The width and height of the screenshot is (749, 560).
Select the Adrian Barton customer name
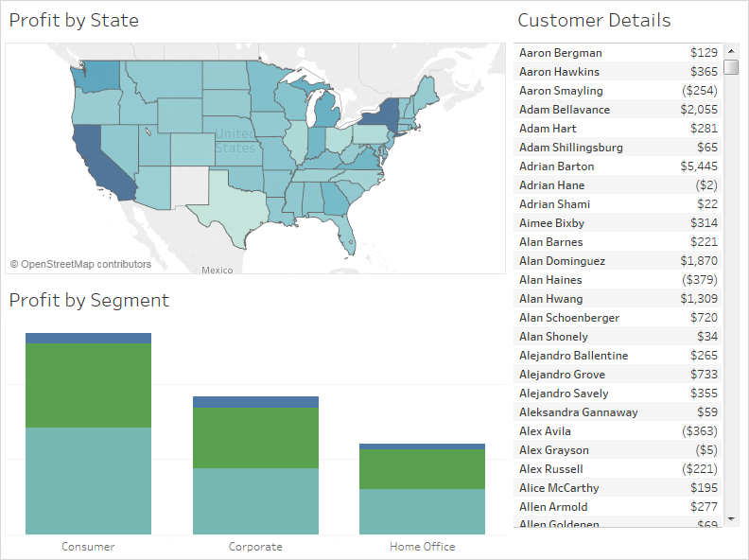pyautogui.click(x=556, y=166)
